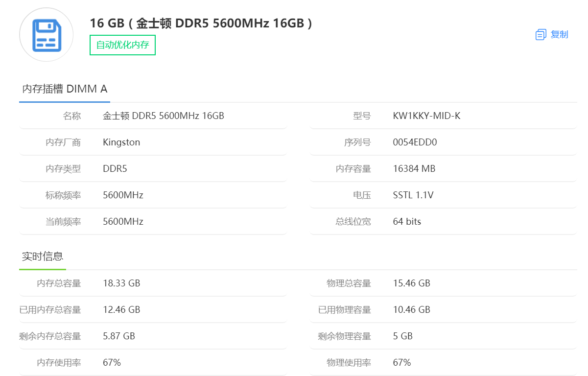Click the model value KW1KKY-MID-K
588x376 pixels.
click(x=426, y=116)
